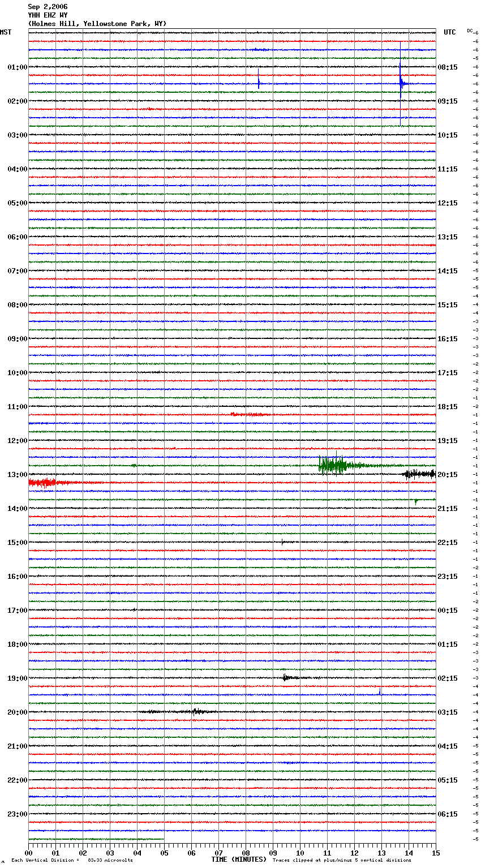Click the 20:15 UTC time label
Screen dimensions: 481x868
pos(448,475)
